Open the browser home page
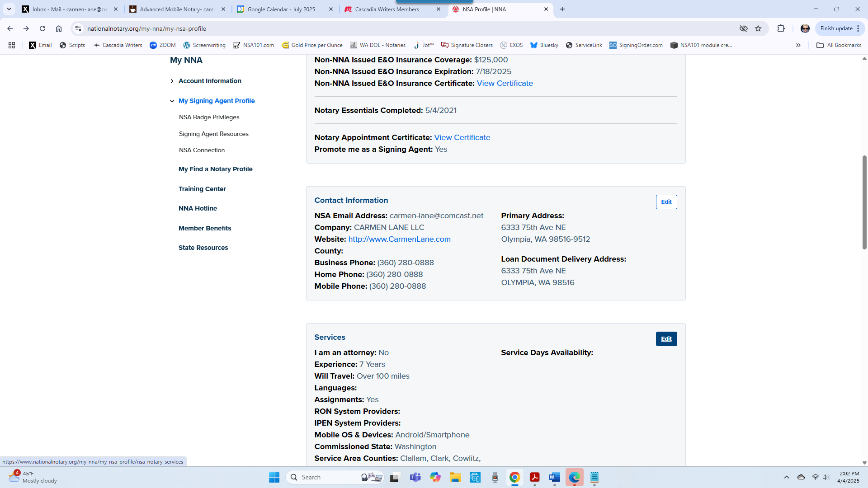Image resolution: width=868 pixels, height=488 pixels. [x=59, y=28]
